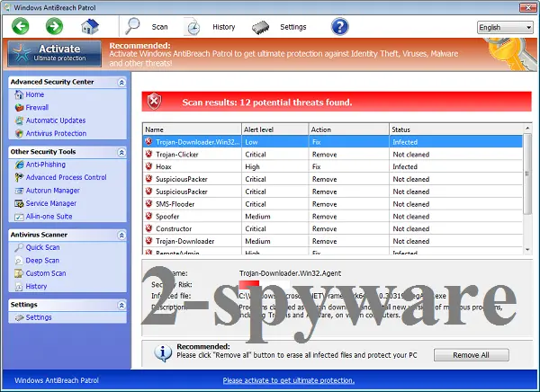Screen dimensions: 540x392
Task: Click the Custom Scan icon in sidebar
Action: click(x=19, y=273)
